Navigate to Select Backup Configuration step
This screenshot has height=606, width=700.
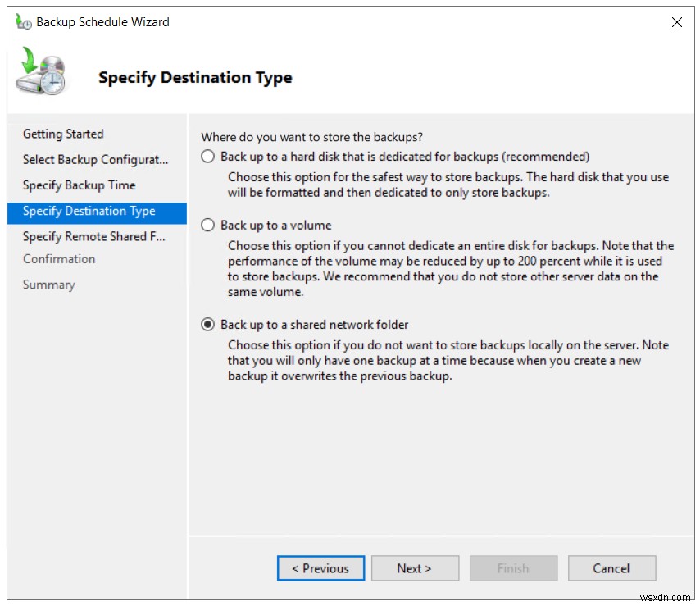click(94, 159)
